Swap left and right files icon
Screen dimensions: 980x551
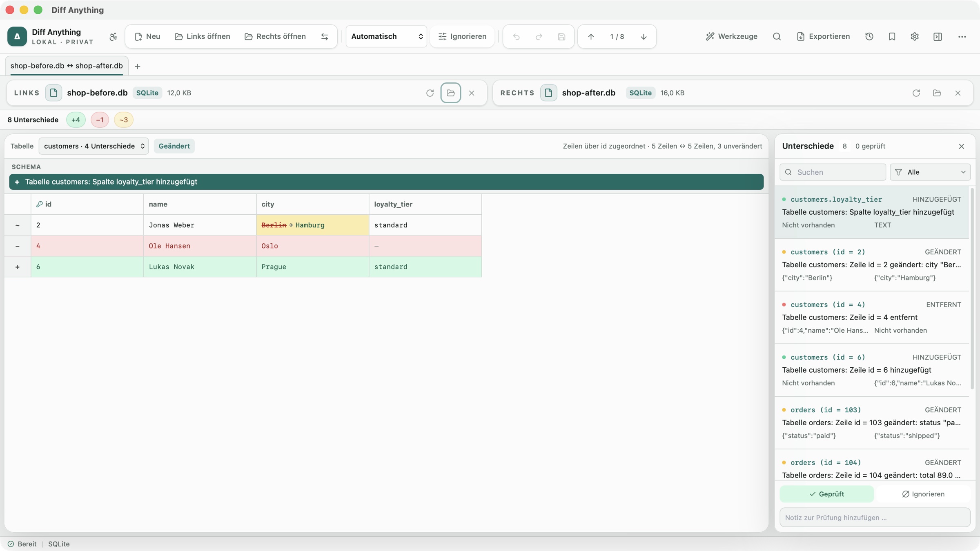(x=325, y=37)
